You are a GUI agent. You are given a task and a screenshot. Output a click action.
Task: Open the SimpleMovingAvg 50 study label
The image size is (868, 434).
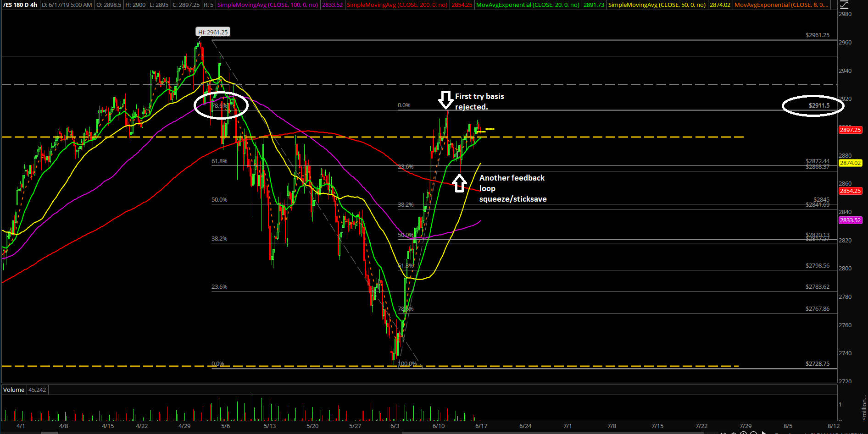[x=657, y=5]
